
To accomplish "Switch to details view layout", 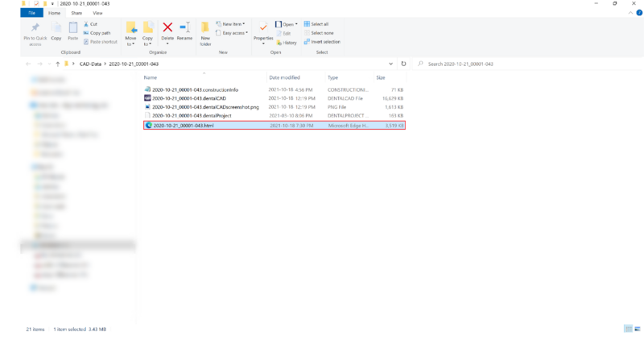I will pyautogui.click(x=629, y=329).
